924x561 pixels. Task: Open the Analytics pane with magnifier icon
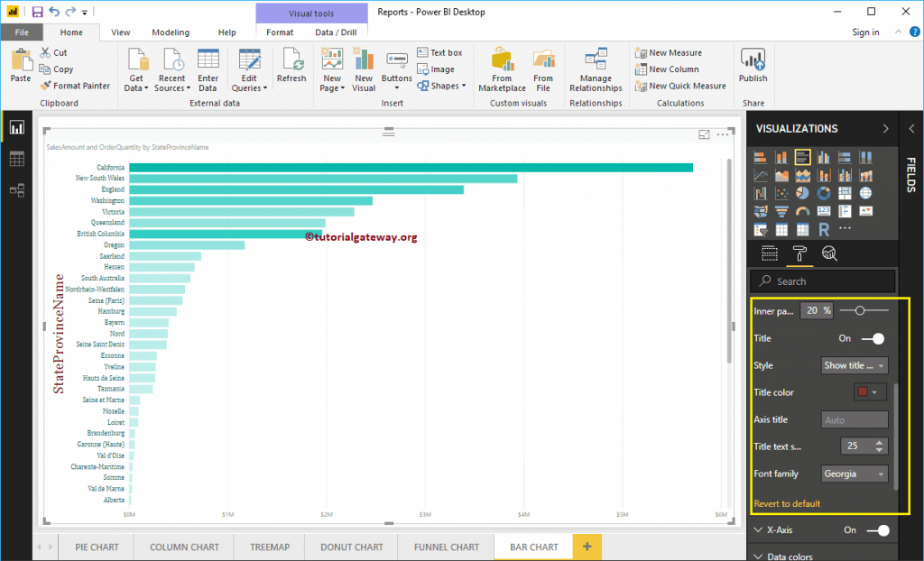coord(829,253)
